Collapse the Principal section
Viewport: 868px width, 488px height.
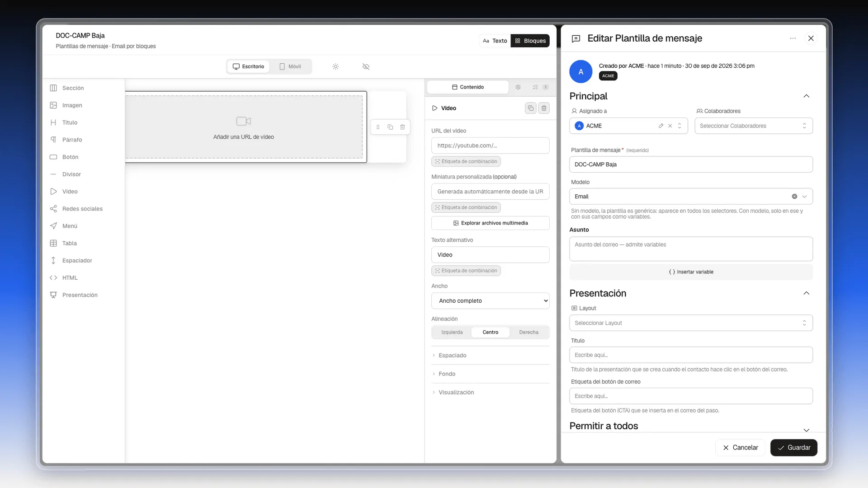tap(806, 96)
